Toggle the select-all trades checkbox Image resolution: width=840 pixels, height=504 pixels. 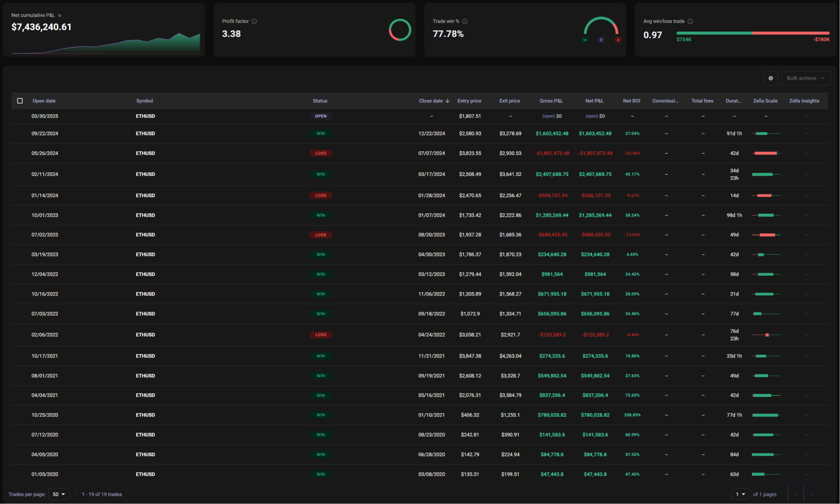[x=20, y=101]
